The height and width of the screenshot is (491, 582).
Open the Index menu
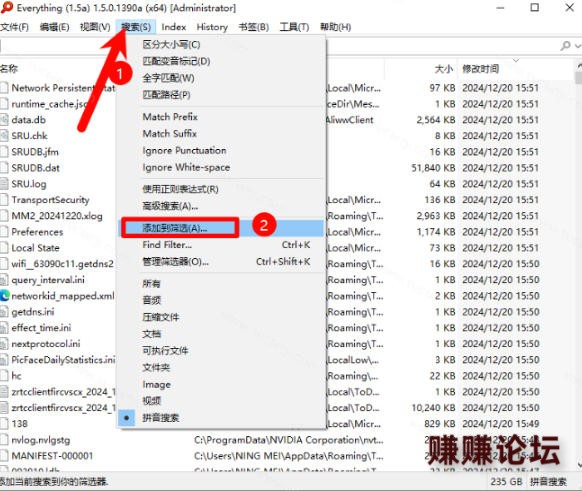tap(174, 27)
